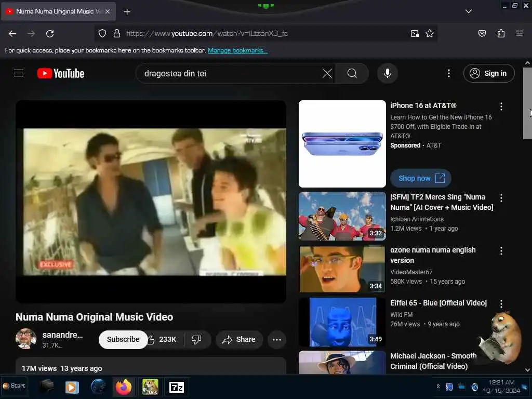Click the site padlock security icon
Image resolution: width=532 pixels, height=399 pixels.
[x=117, y=33]
